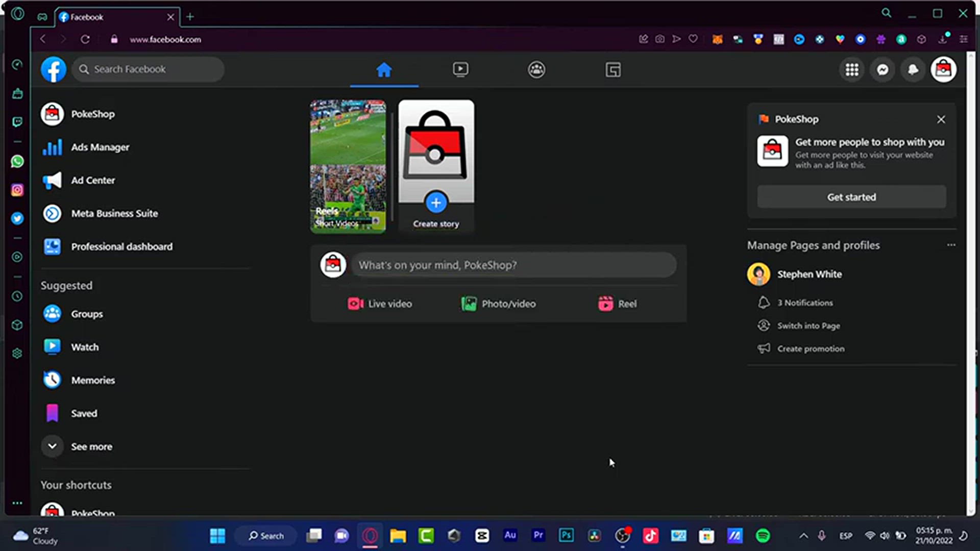980x551 pixels.
Task: Switch to the Watch video tab
Action: pyautogui.click(x=460, y=70)
